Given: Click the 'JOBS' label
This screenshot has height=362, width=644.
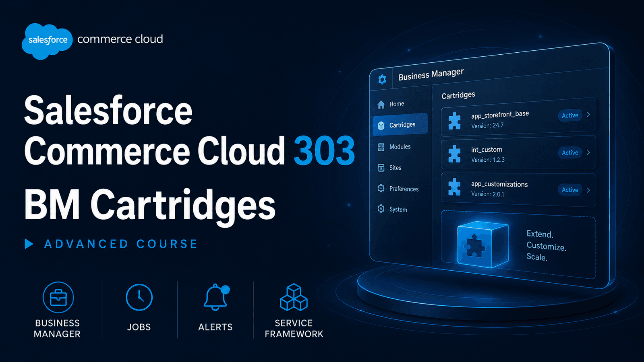Looking at the screenshot, I should (x=139, y=327).
